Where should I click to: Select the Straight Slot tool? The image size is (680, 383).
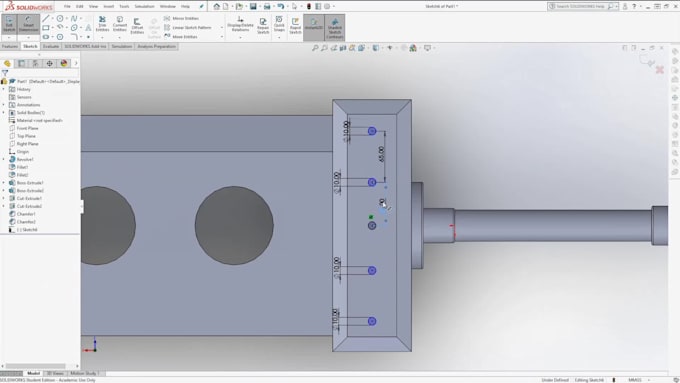[x=46, y=37]
